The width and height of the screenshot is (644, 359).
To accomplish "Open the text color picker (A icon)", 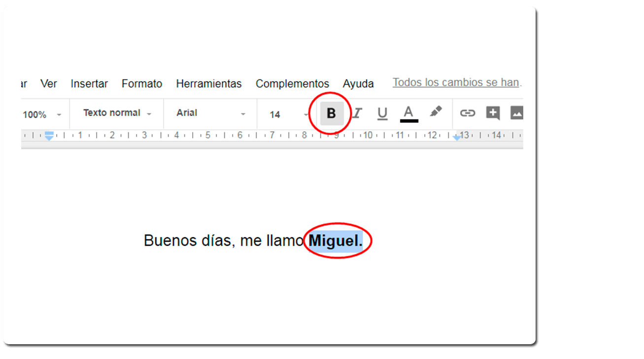I will coord(408,114).
